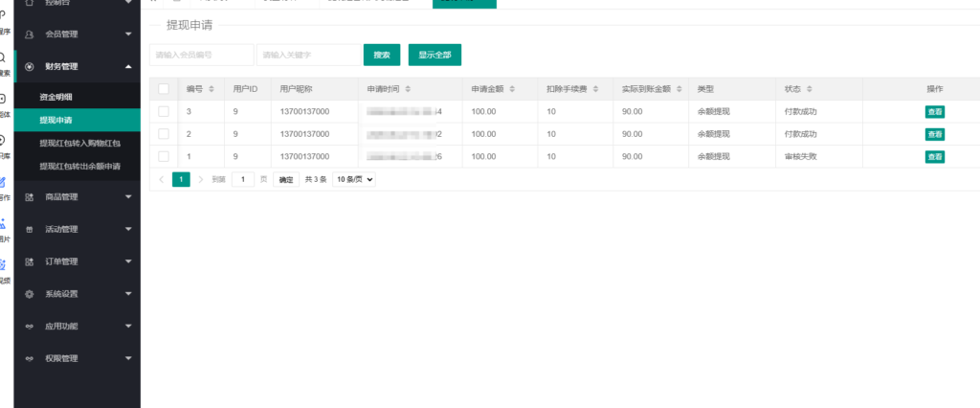This screenshot has height=408, width=980.
Task: Open 提现红包转出余额申请 submenu item
Action: click(77, 167)
